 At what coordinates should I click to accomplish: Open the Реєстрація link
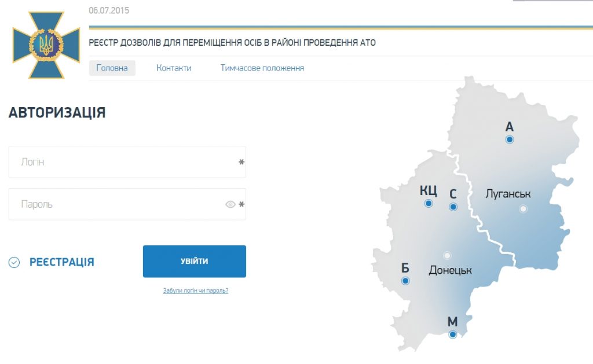(x=61, y=262)
